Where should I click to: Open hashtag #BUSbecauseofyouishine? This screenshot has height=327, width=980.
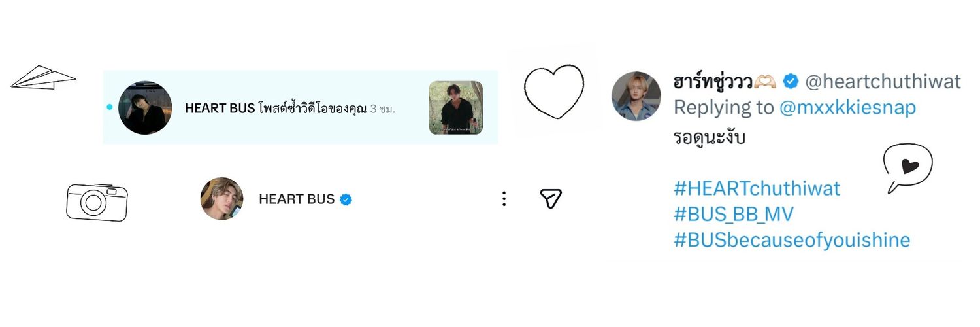point(792,240)
